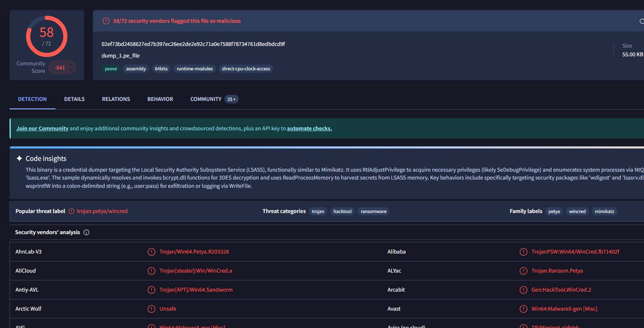Viewport: 644px width, 328px height.
Task: Click the Alibaba detection warning icon
Action: point(524,252)
